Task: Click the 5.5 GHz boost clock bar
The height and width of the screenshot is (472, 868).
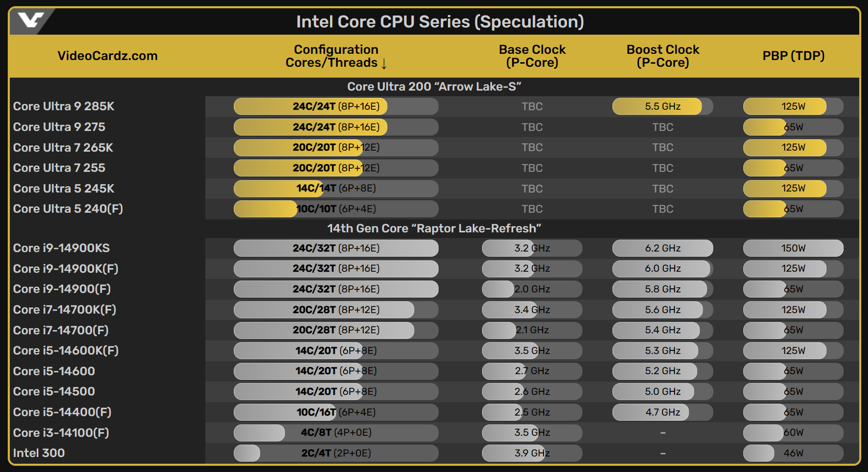Action: coord(663,107)
